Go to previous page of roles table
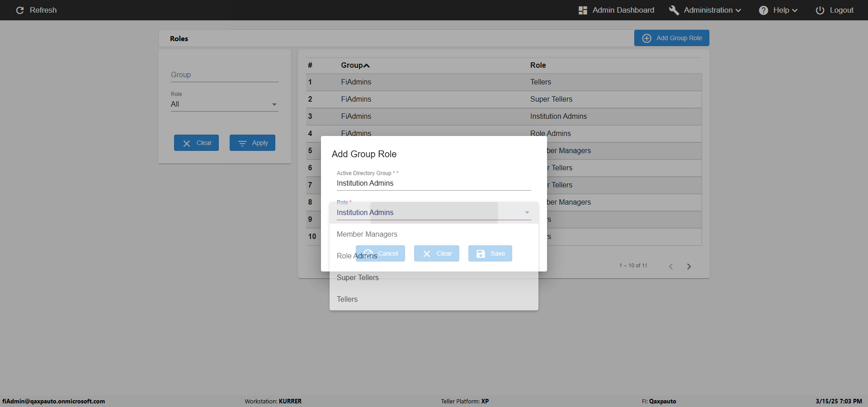 coord(671,267)
